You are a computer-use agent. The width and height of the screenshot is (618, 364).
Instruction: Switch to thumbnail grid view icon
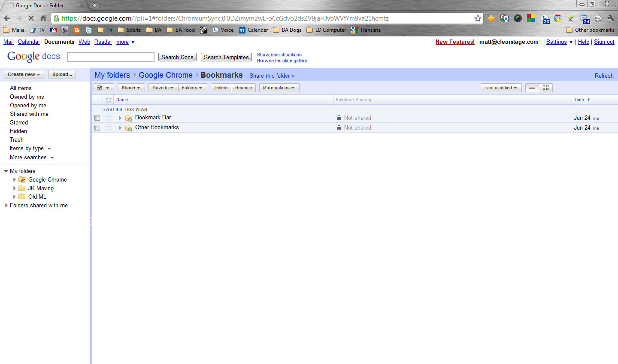click(545, 88)
